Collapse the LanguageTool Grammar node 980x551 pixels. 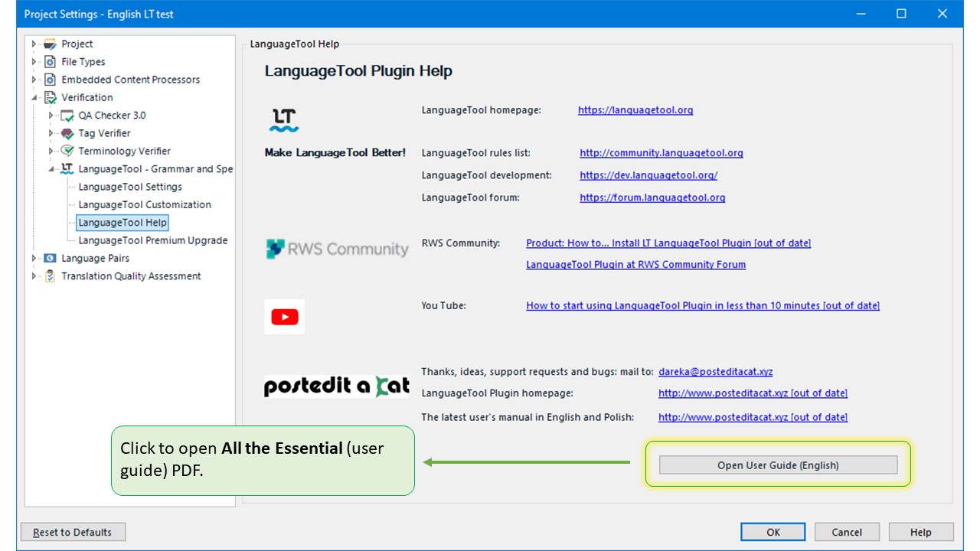pos(51,169)
